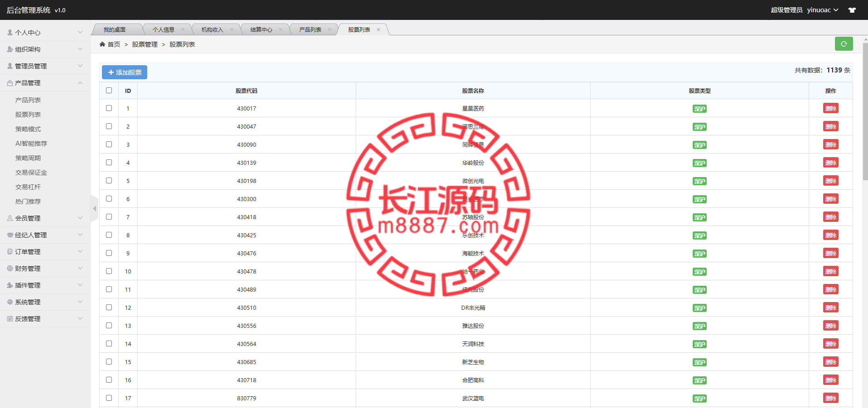Click 个人中心 user icon in sidebar
Viewport: 868px width, 408px height.
coord(10,33)
